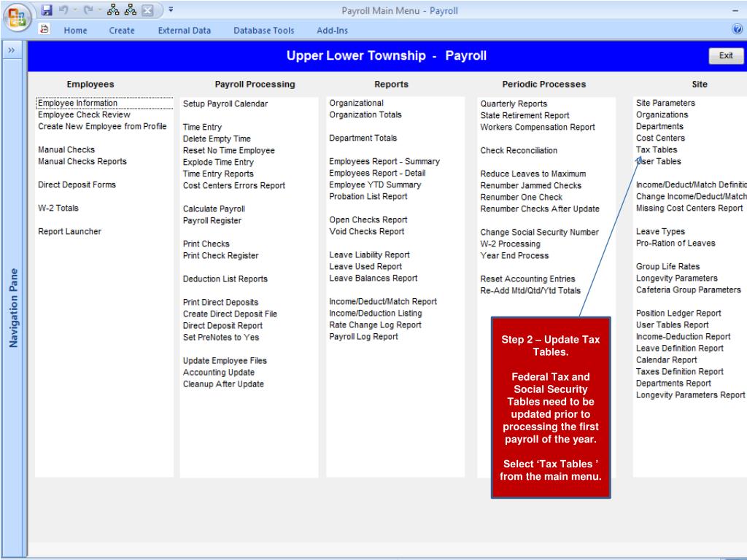The height and width of the screenshot is (560, 747).
Task: Open Payroll Log Report
Action: (x=363, y=337)
